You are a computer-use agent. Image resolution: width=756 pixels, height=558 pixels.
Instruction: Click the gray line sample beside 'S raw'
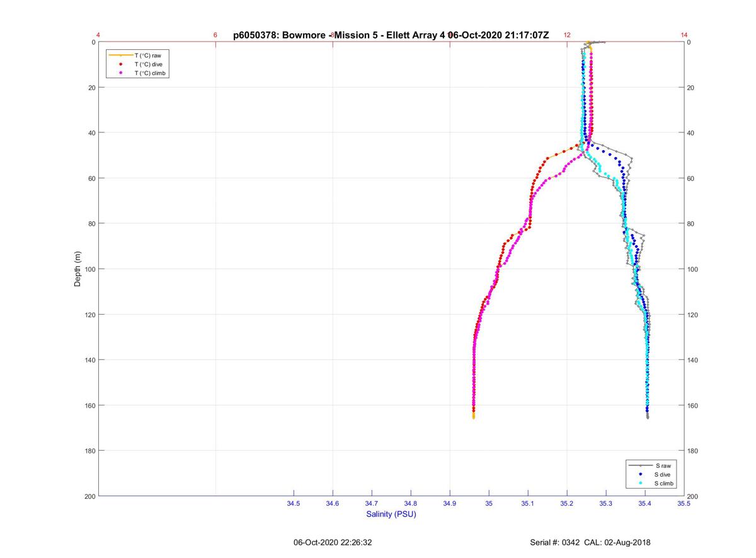pyautogui.click(x=640, y=465)
